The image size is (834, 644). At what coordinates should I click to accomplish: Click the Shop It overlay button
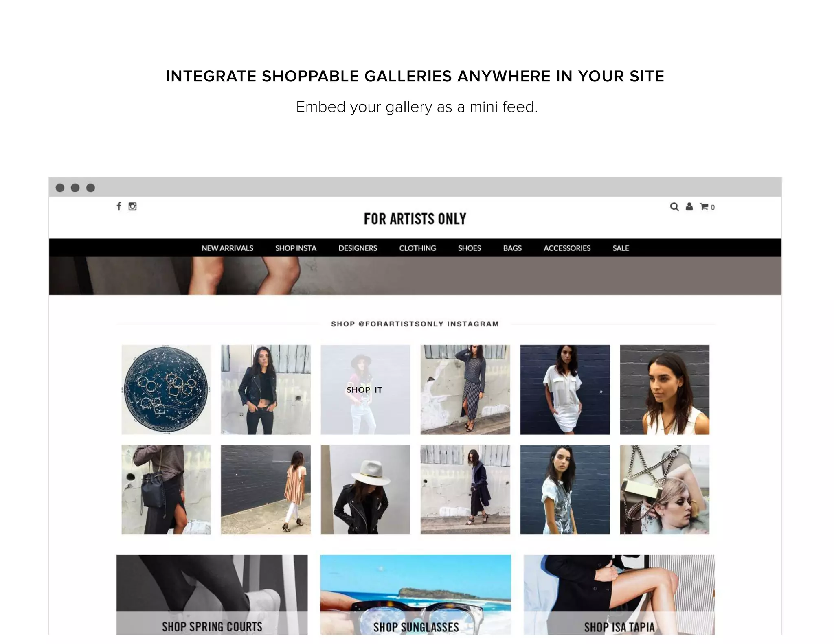365,390
